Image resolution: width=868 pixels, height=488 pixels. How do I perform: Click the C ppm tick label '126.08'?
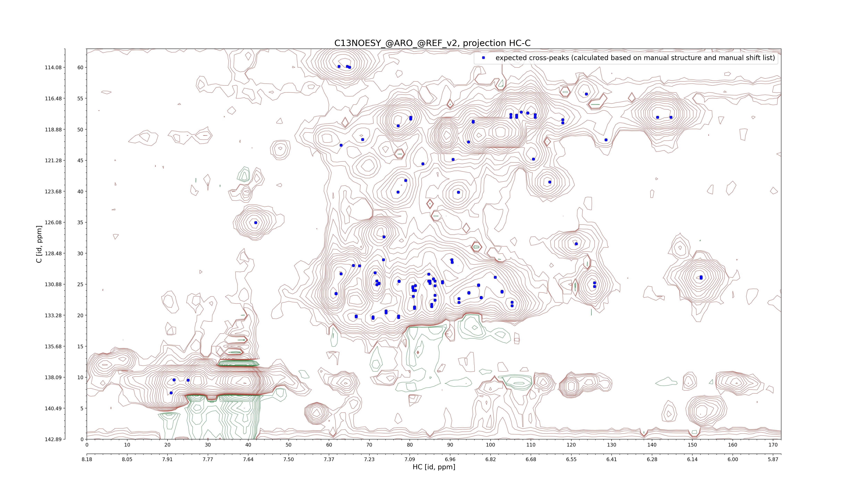coord(53,222)
